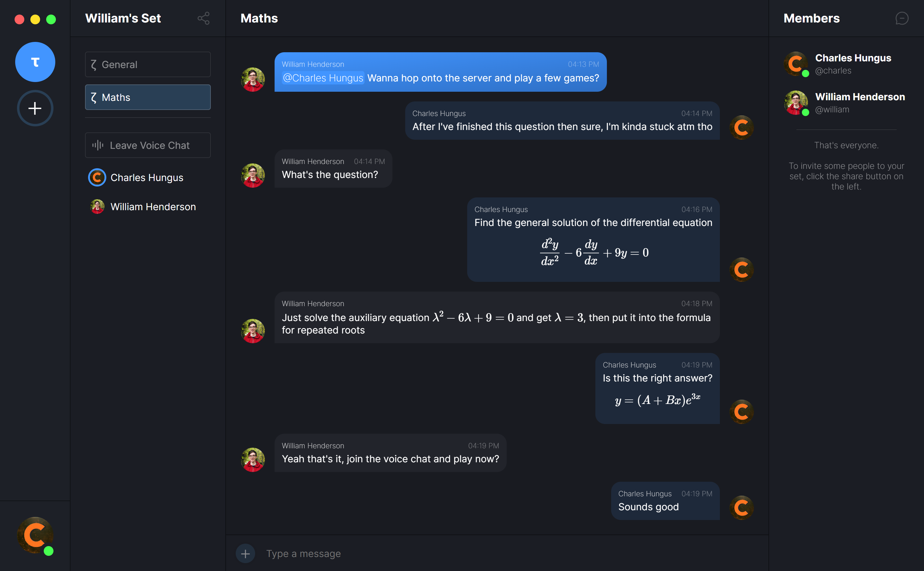The image size is (924, 571).
Task: Select William Henderson in voice chat list
Action: pyautogui.click(x=153, y=207)
